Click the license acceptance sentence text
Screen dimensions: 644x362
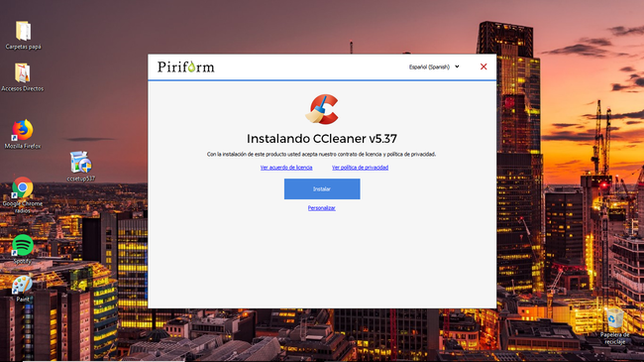[322, 155]
